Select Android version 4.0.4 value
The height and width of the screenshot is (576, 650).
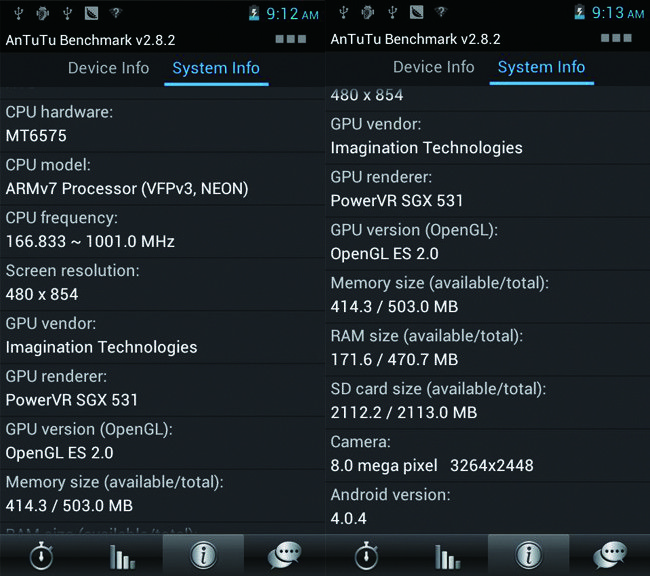[x=349, y=518]
